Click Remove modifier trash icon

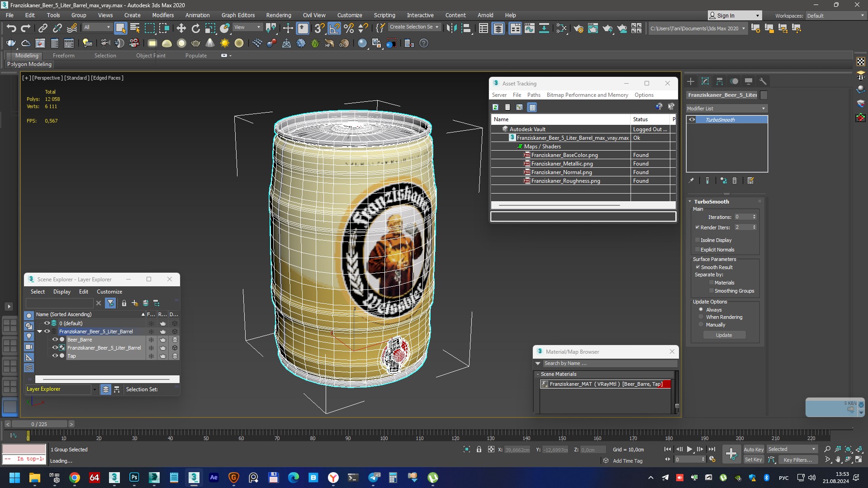point(735,180)
